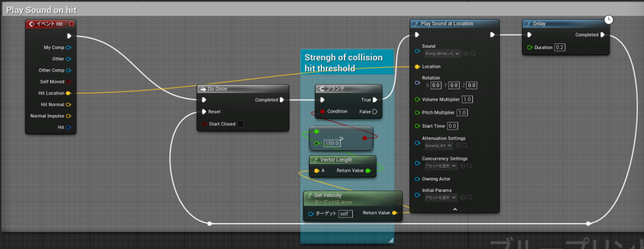Click the Start Closed input pin
644x249 pixels.
point(204,124)
